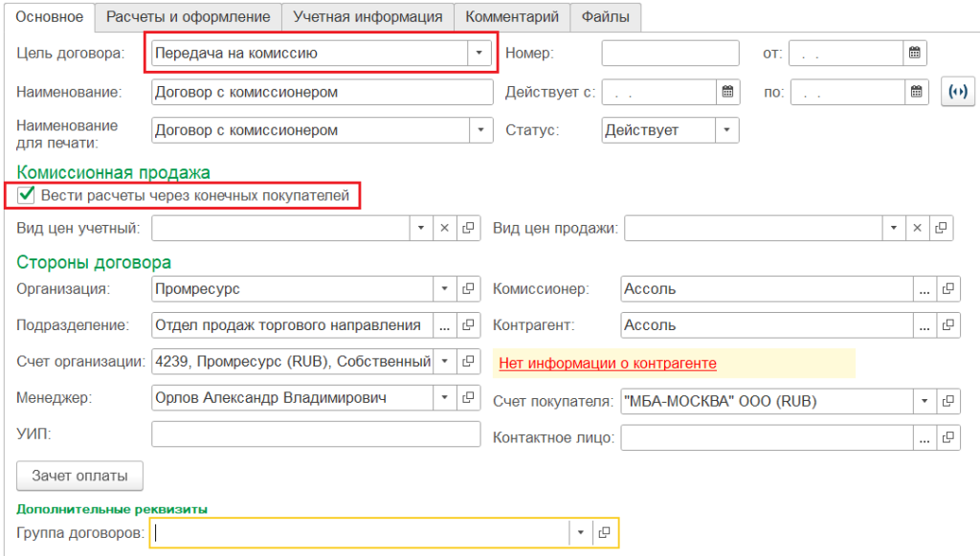
Task: Open calendar for 'Действует с' date
Action: click(x=728, y=92)
